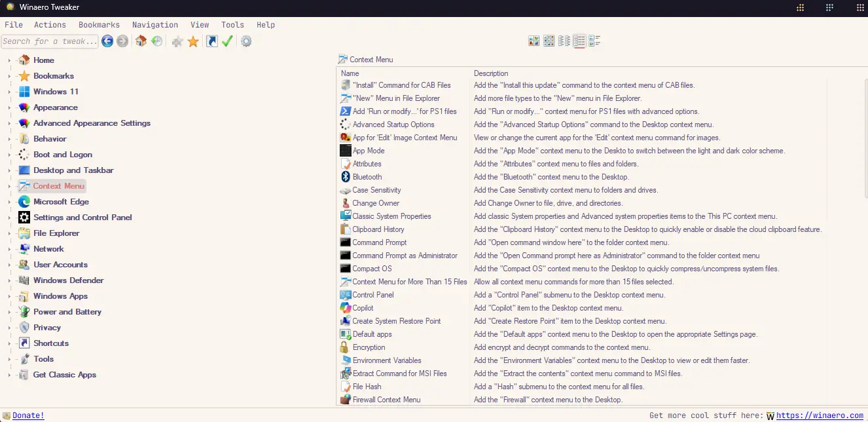Expand the Get Classic Apps node arrow
The image size is (868, 422).
pos(9,375)
